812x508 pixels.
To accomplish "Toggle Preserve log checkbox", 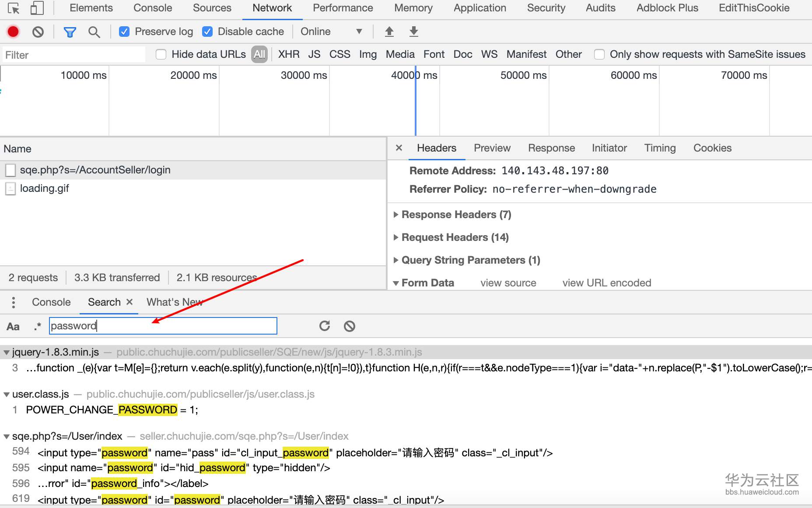I will 124,32.
